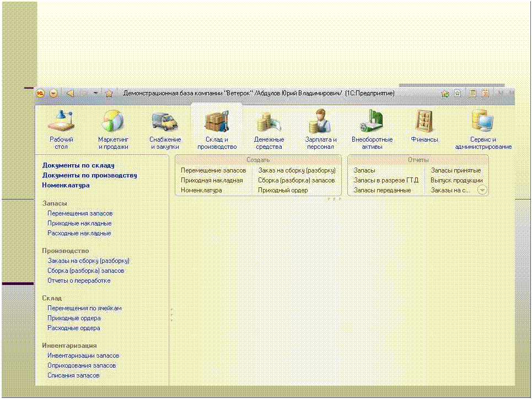532x399 pixels.
Task: Create a Заказ на сборку (разборку)
Action: point(297,170)
